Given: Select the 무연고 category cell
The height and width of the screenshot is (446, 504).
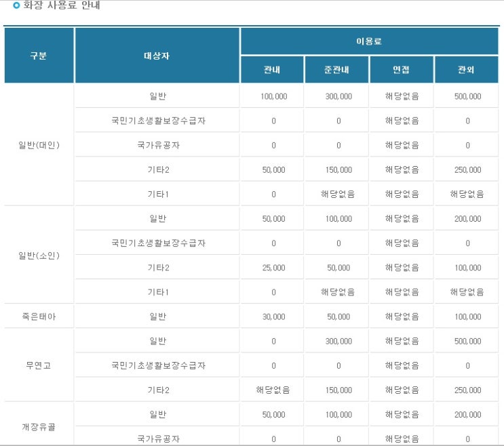Looking at the screenshot, I should click(39, 365).
